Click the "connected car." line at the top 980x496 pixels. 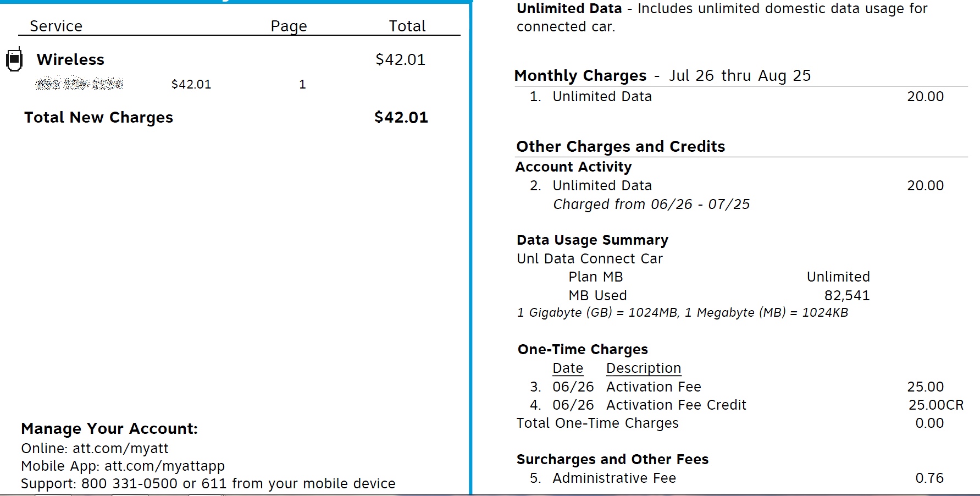[566, 26]
